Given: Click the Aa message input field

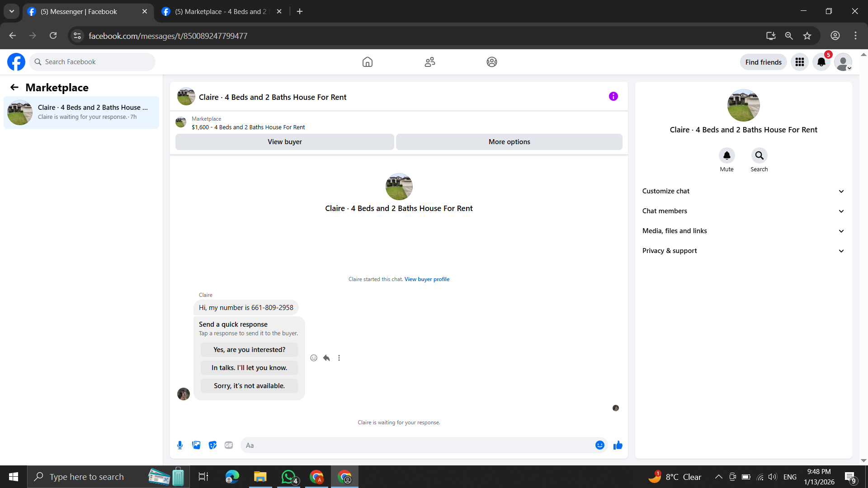Looking at the screenshot, I should tap(416, 445).
